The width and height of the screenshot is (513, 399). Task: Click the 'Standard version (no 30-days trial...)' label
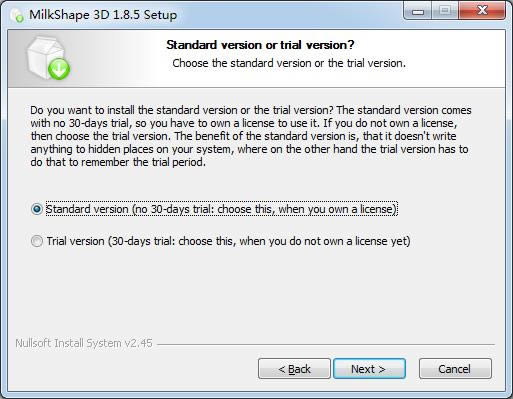(x=222, y=209)
